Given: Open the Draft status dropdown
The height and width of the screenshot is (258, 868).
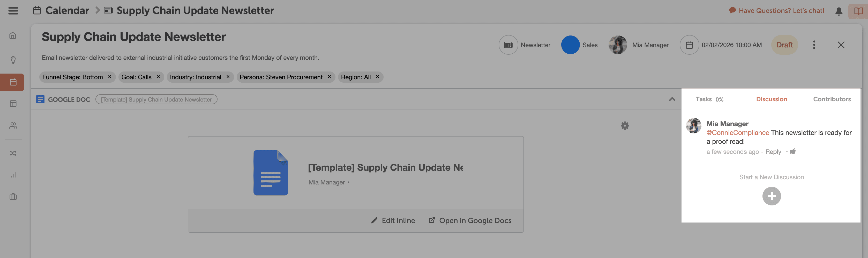Looking at the screenshot, I should pos(784,45).
